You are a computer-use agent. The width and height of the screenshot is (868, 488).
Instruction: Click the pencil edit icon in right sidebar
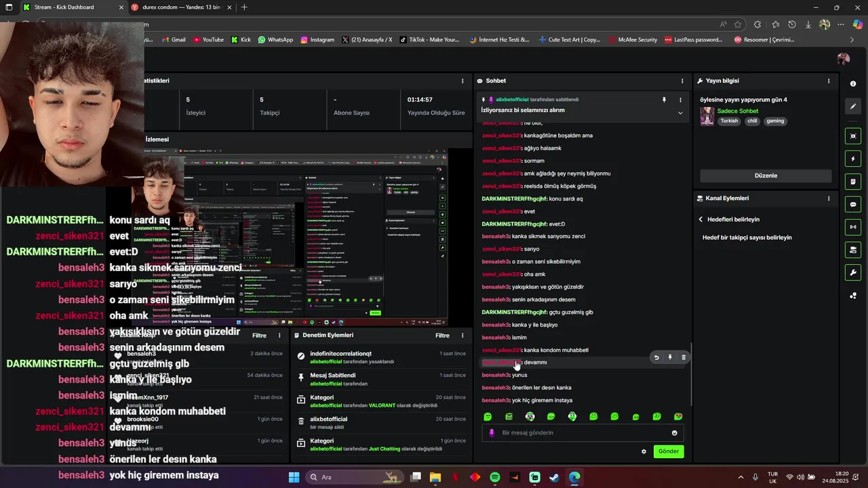pos(853,106)
